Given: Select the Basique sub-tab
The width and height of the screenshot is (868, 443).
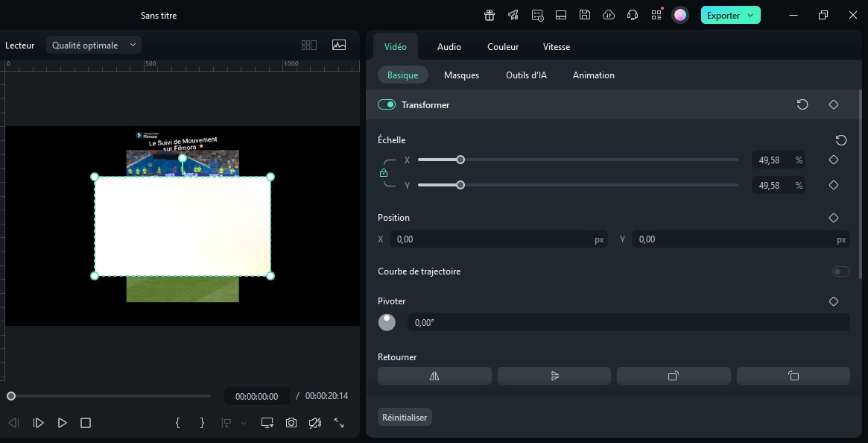Looking at the screenshot, I should [x=402, y=75].
